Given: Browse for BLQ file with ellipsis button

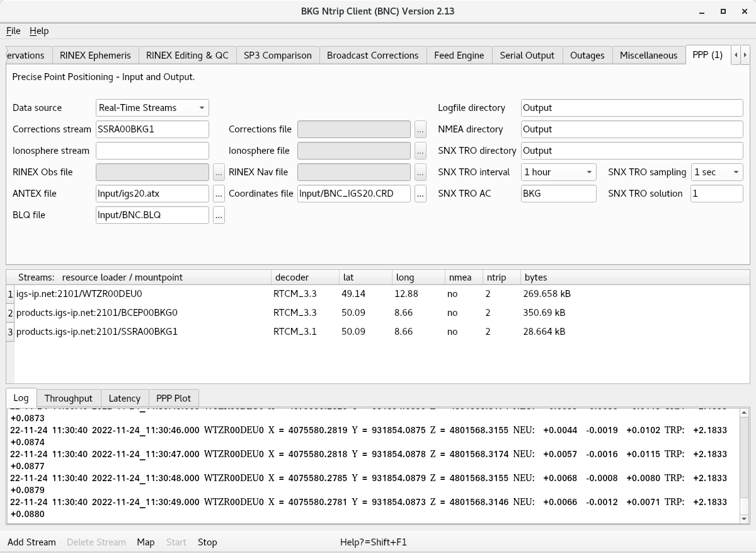Looking at the screenshot, I should coord(219,215).
